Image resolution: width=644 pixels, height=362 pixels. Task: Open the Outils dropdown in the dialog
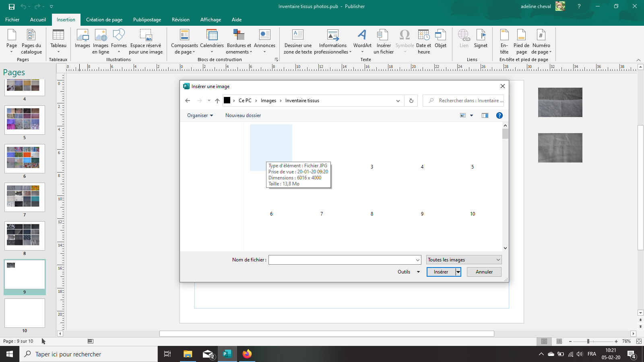click(409, 272)
